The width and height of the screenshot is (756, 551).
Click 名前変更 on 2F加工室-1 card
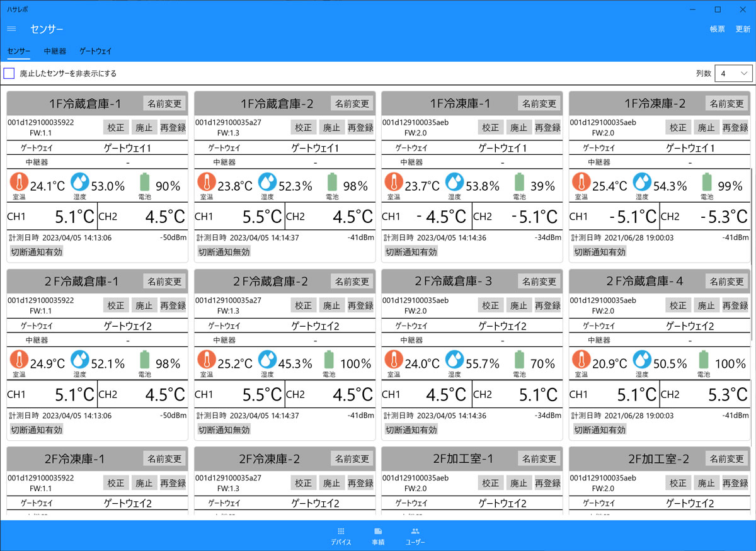pyautogui.click(x=539, y=459)
